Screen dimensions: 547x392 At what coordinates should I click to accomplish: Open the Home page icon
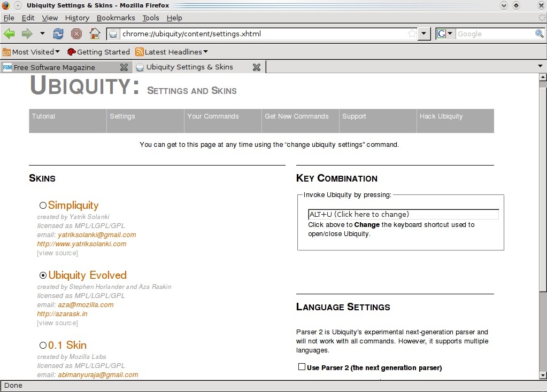pos(95,34)
